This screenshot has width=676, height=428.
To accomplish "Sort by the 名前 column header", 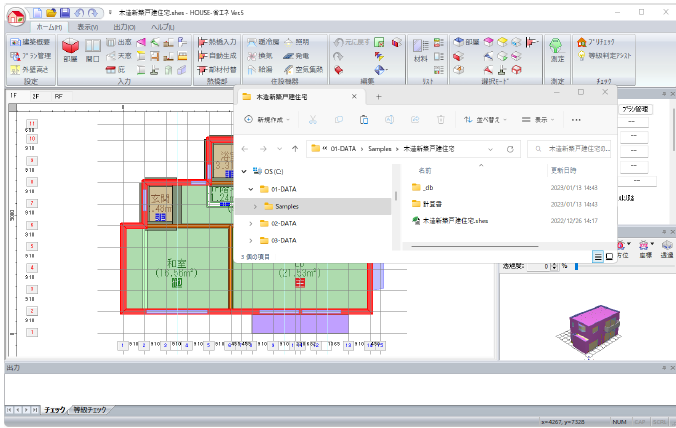I will tap(425, 171).
